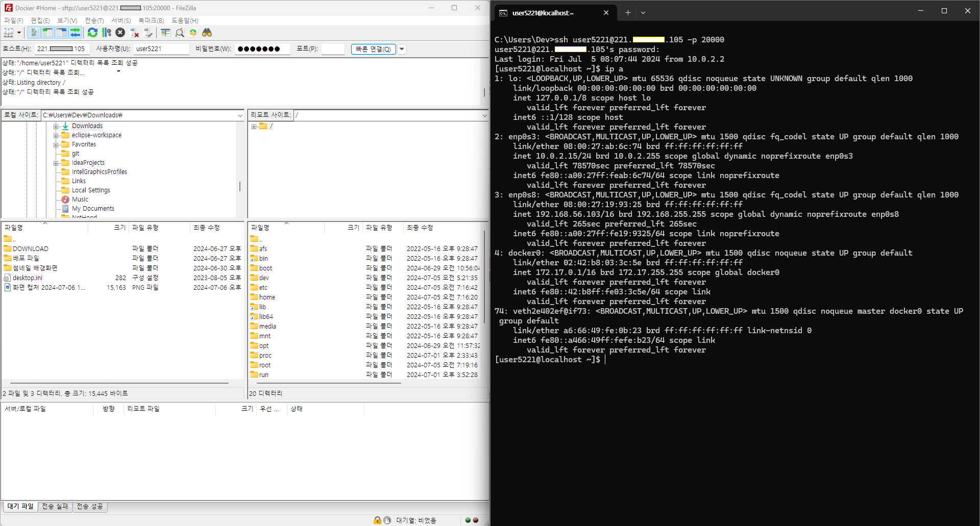Image resolution: width=980 pixels, height=526 pixels.
Task: Sort local files by 파일명 column header
Action: 45,228
